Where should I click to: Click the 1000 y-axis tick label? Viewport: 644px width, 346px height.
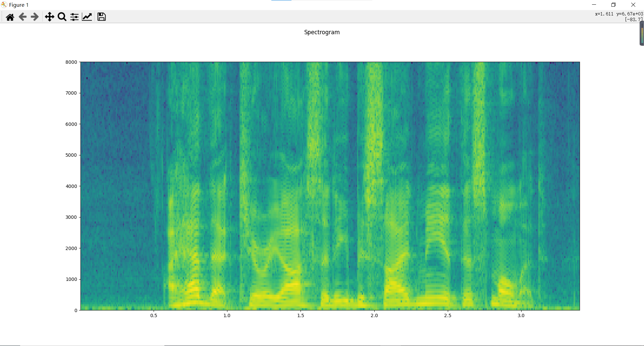[x=71, y=279]
